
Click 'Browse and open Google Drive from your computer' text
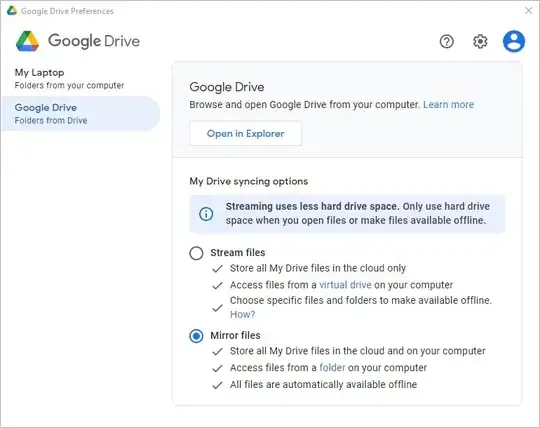coord(304,104)
